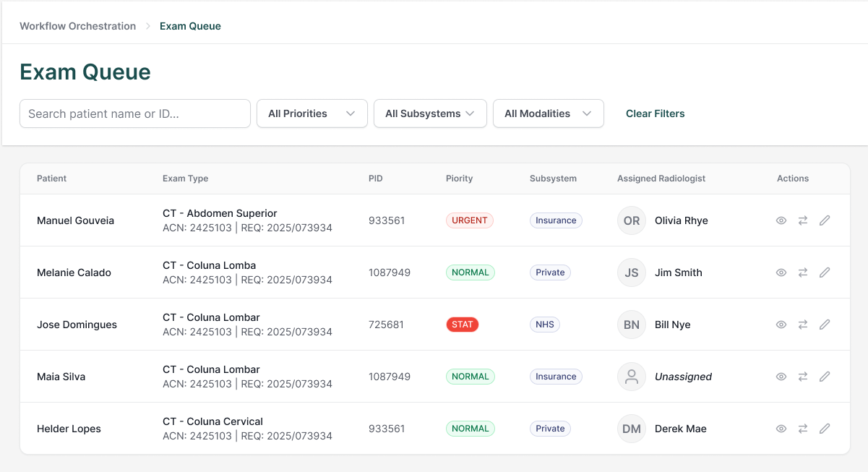View Manuel Gouveia's exam with eye icon

pyautogui.click(x=781, y=220)
